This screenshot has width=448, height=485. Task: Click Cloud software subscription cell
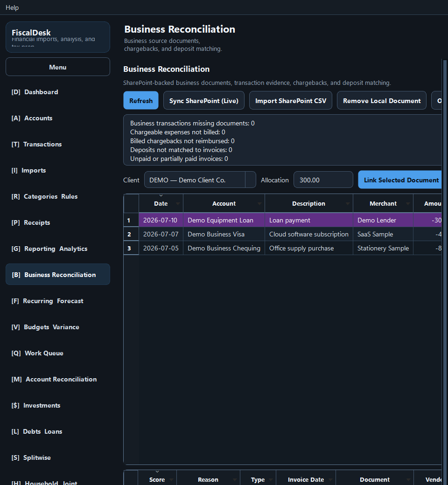308,234
